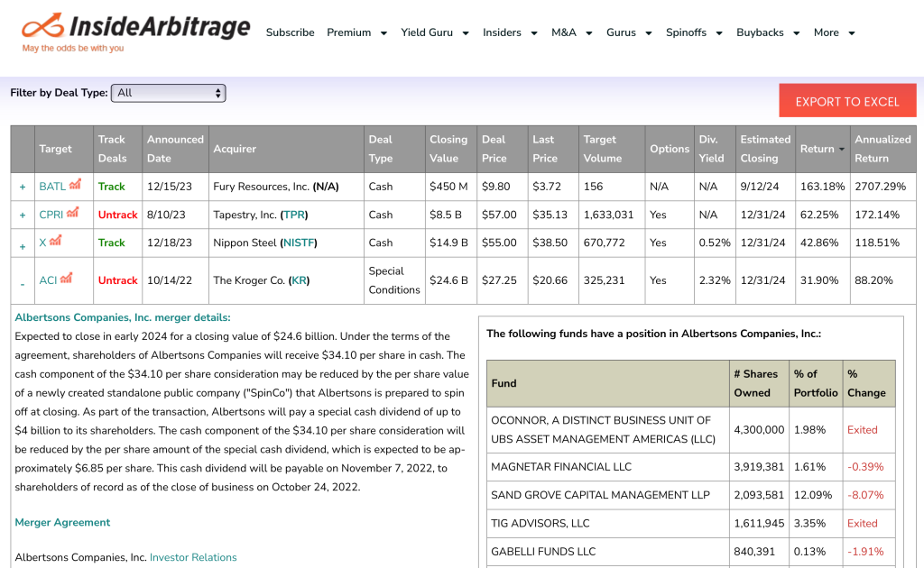This screenshot has width=924, height=568.
Task: Click Special Conditions deal type cell
Action: (x=393, y=280)
